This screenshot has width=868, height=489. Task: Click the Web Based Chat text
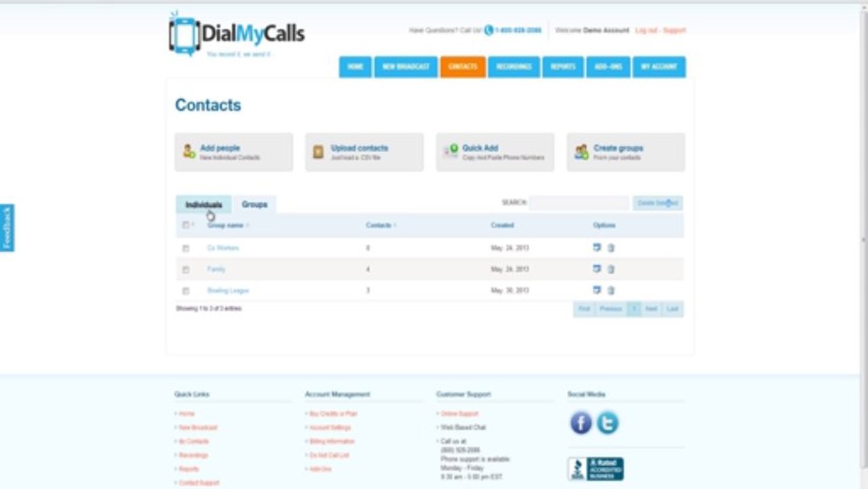click(464, 428)
